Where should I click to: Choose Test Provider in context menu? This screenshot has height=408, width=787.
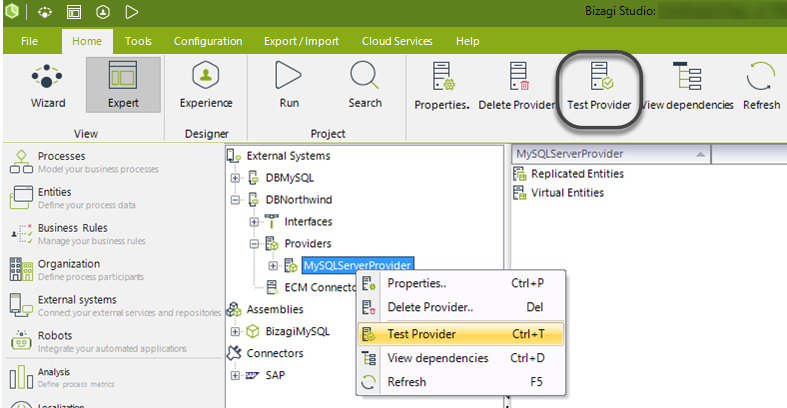[x=462, y=334]
